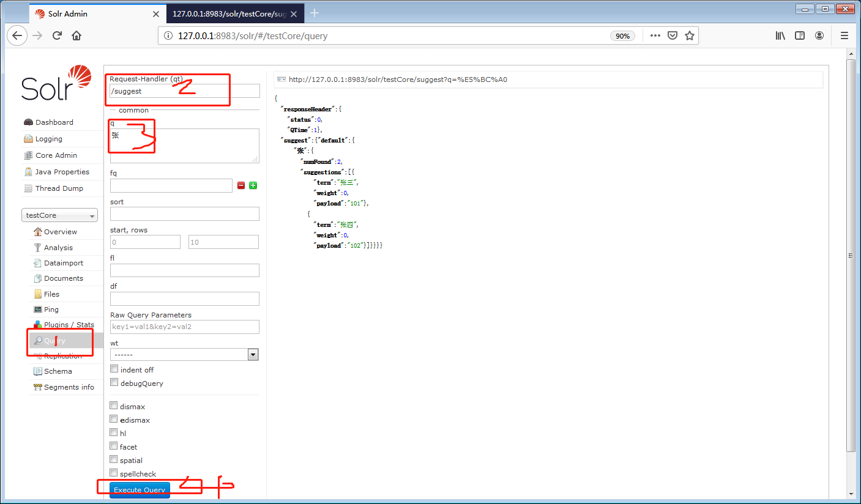
Task: Click the start value field
Action: tap(145, 242)
